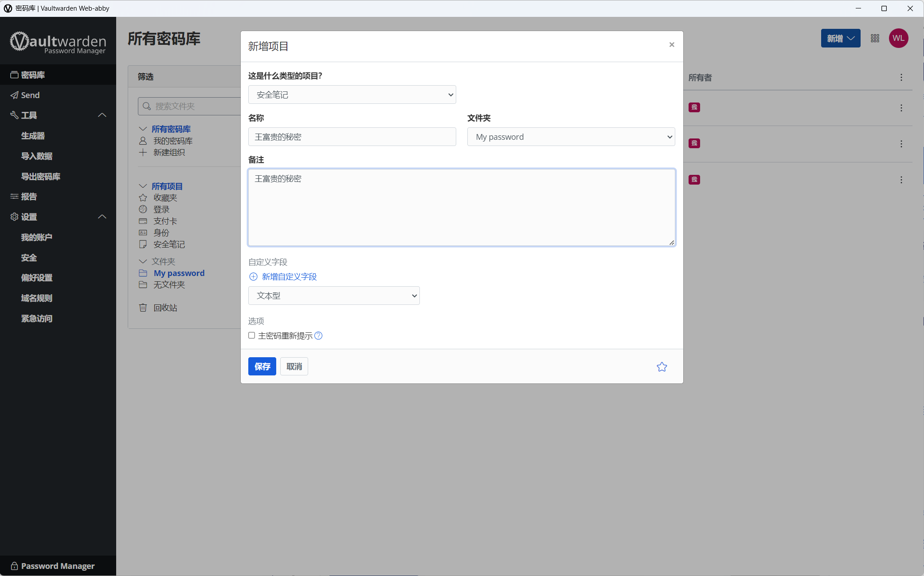Click the favorite star icon in dialog

(x=662, y=367)
